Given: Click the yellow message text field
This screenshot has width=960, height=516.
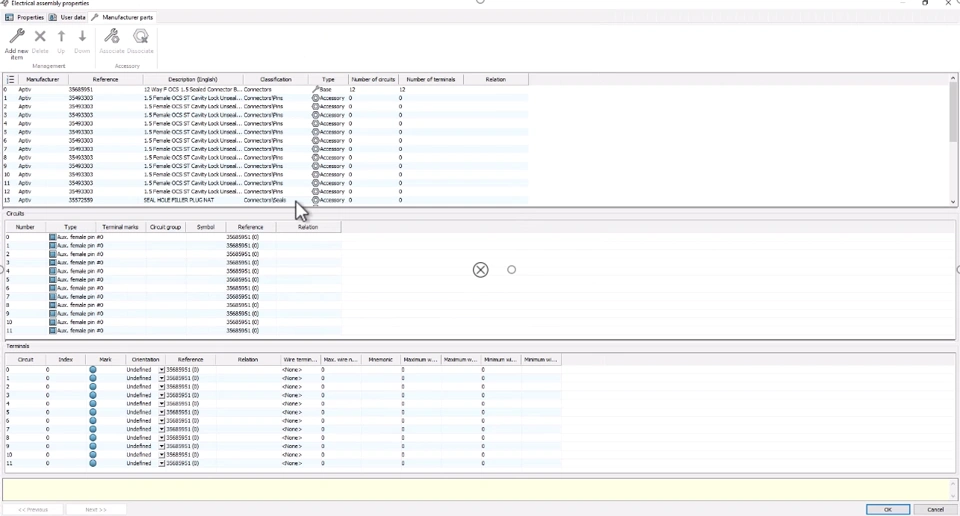Looking at the screenshot, I should point(476,490).
